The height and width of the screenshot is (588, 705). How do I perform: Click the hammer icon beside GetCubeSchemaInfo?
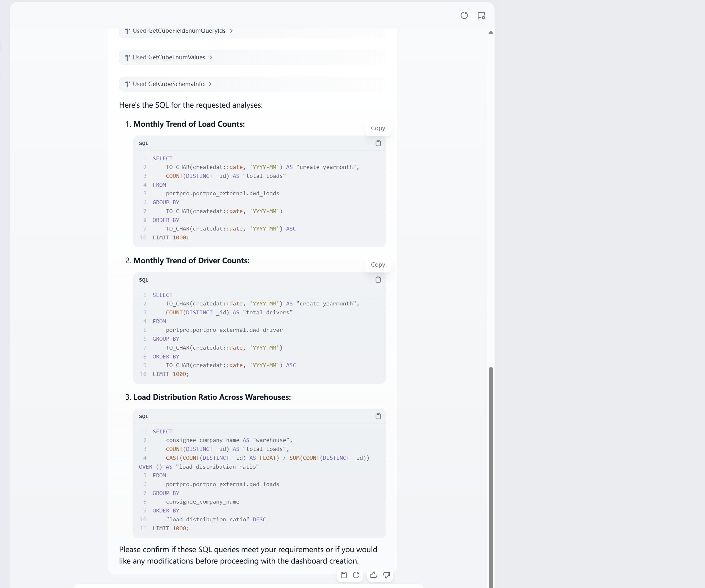(x=127, y=84)
